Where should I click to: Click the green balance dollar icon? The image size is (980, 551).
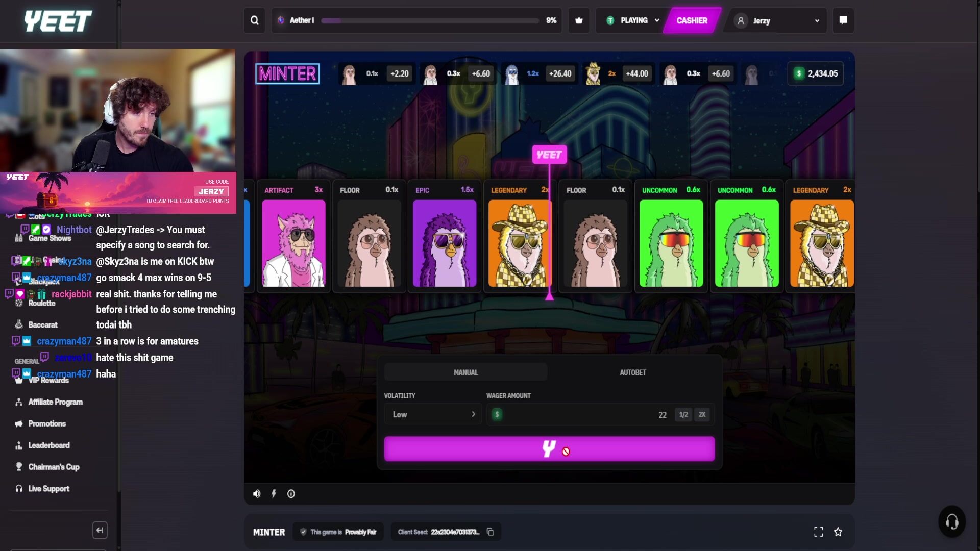pyautogui.click(x=799, y=73)
